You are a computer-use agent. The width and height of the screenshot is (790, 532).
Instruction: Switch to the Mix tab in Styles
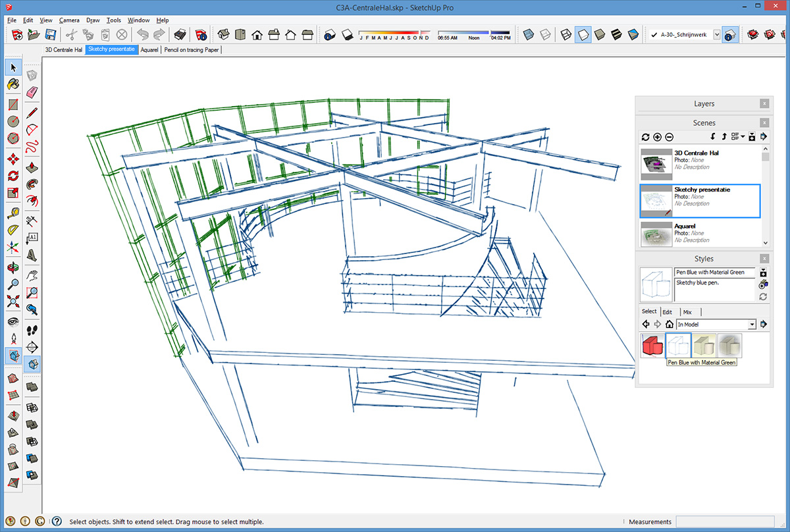[x=687, y=312]
